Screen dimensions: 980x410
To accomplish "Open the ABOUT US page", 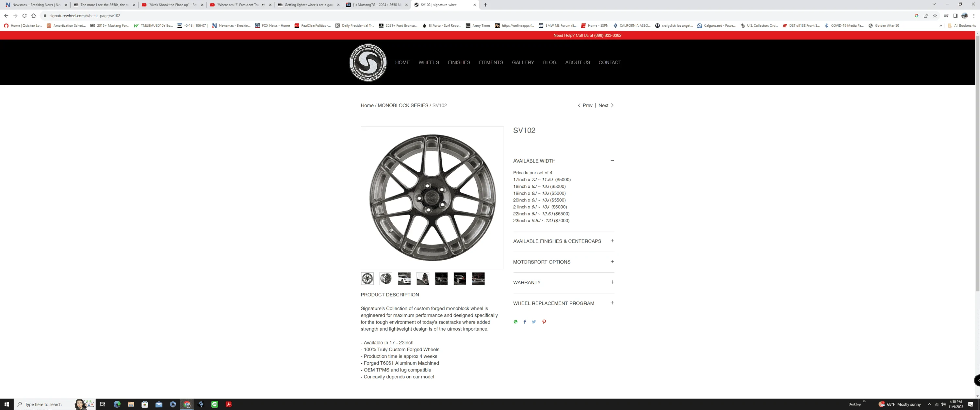I will (578, 62).
